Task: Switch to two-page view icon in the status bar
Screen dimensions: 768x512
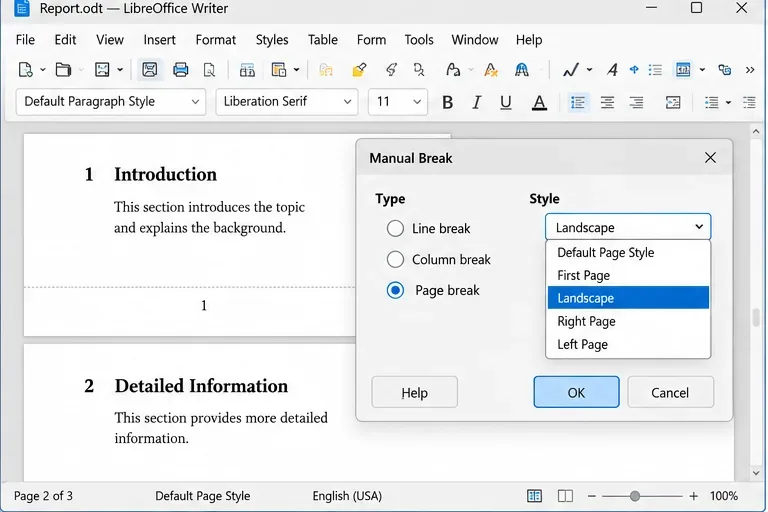Action: pyautogui.click(x=565, y=496)
